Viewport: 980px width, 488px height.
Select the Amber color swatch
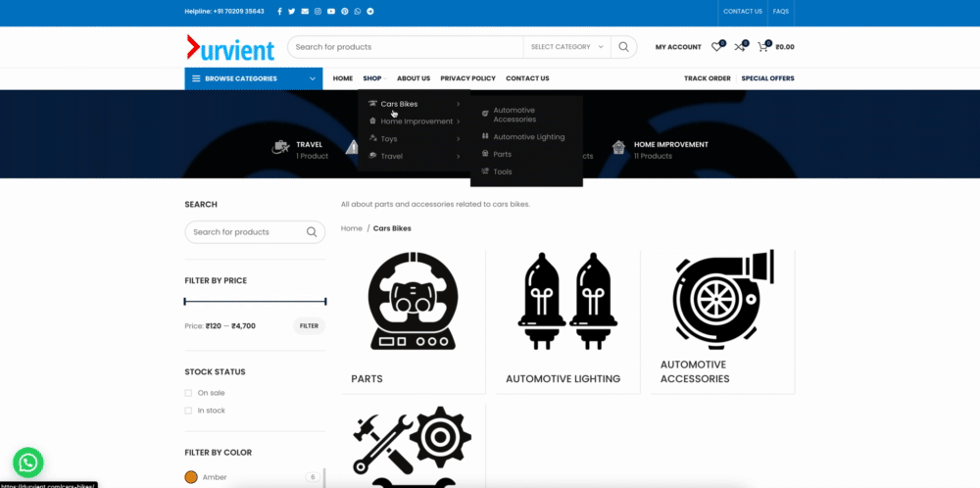pos(191,477)
